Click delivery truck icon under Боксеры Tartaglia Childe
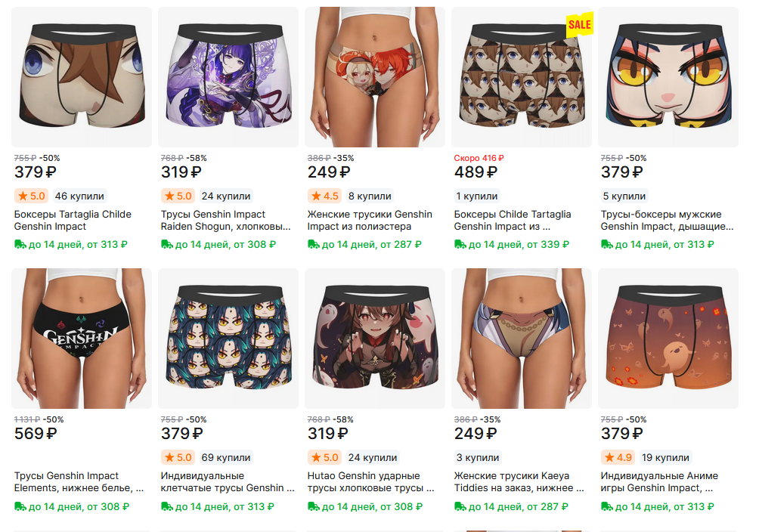This screenshot has height=532, width=759. point(20,244)
